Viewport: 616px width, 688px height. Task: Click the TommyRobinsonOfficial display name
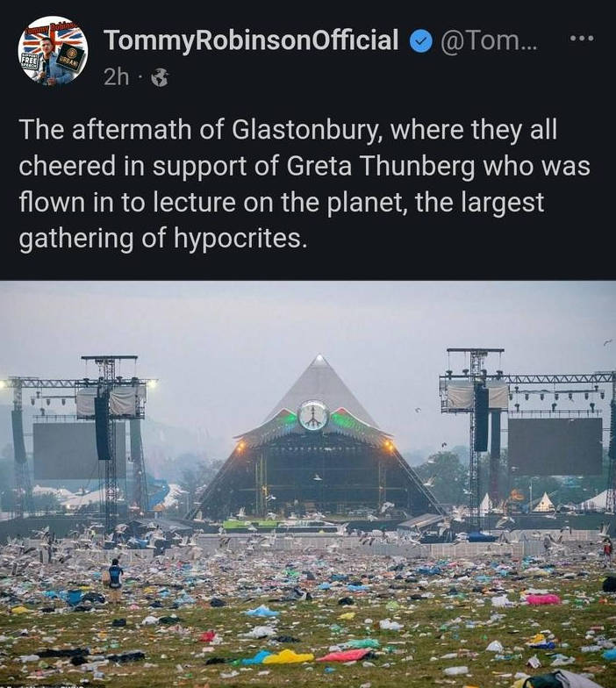pyautogui.click(x=251, y=40)
